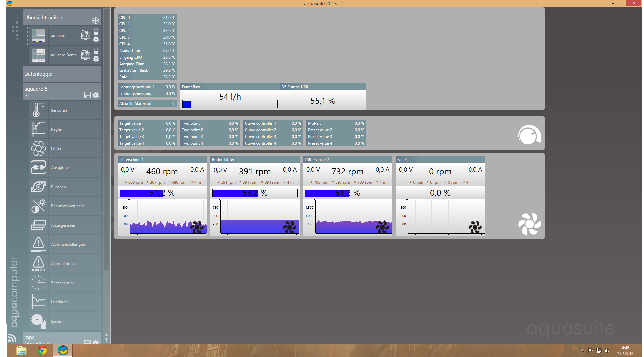Add a new overview page with plus icon
Screen dimensions: 644x357
tap(96, 21)
